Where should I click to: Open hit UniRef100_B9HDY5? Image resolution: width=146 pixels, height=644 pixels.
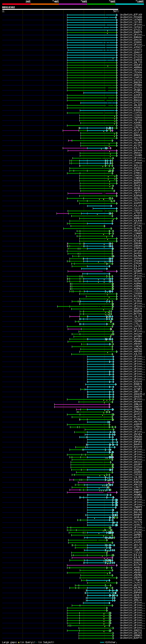(131, 32)
